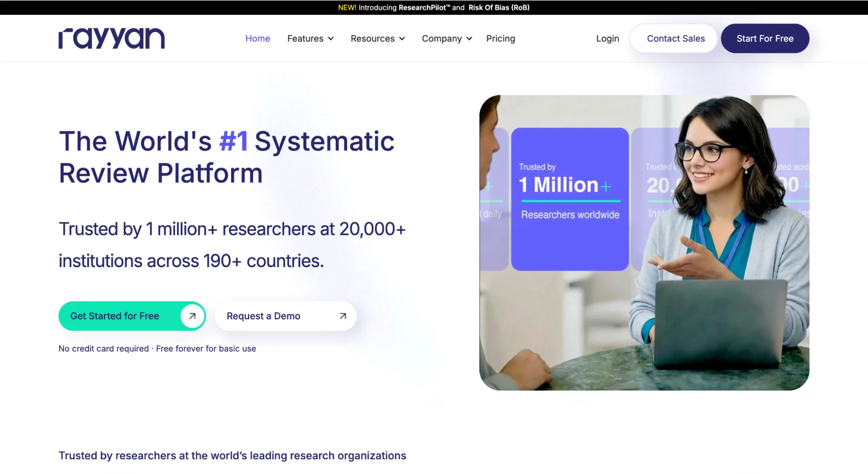Click the '1 Million+' stat card

click(570, 199)
